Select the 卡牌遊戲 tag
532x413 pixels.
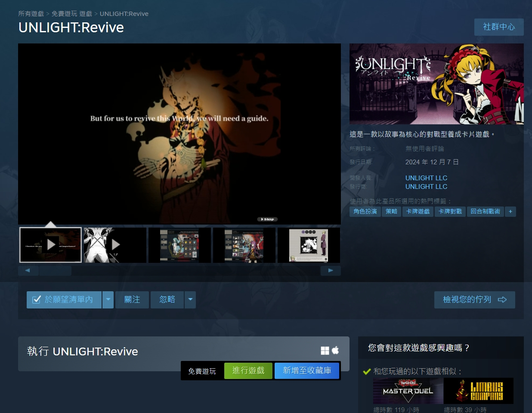point(418,212)
